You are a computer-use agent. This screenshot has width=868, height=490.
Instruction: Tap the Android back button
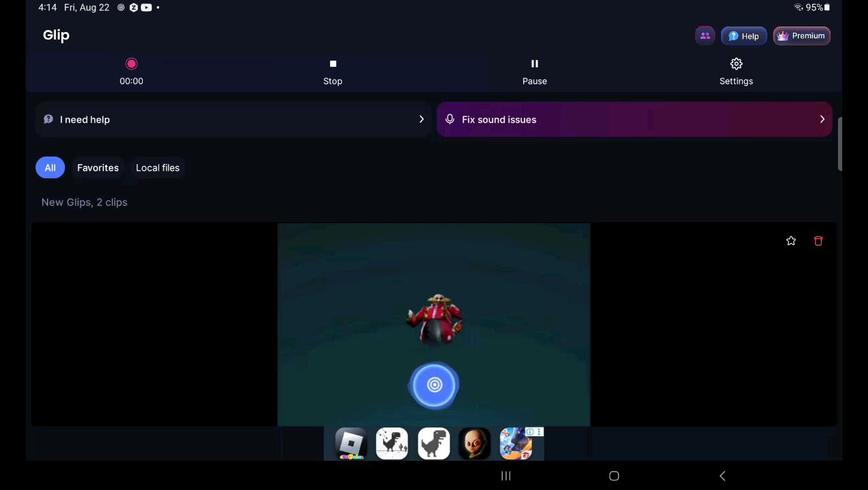tap(722, 476)
